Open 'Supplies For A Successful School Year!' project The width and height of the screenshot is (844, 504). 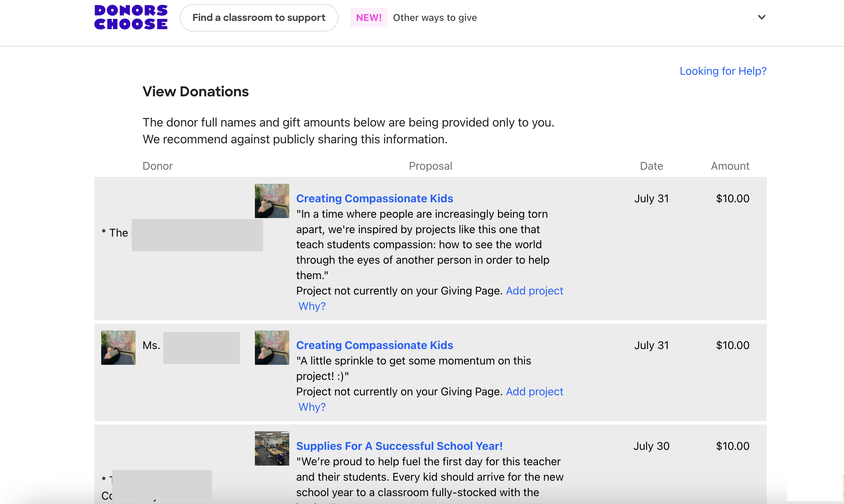399,446
